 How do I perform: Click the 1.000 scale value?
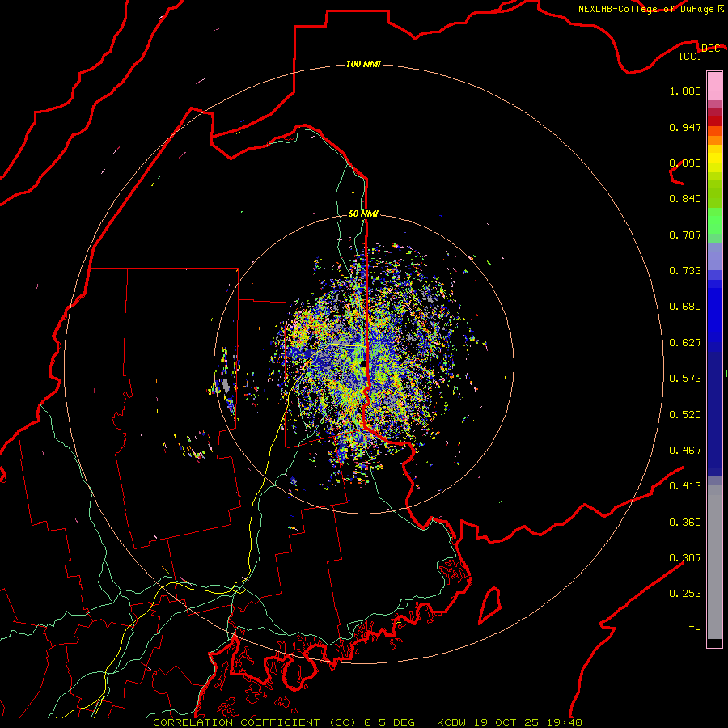[685, 91]
